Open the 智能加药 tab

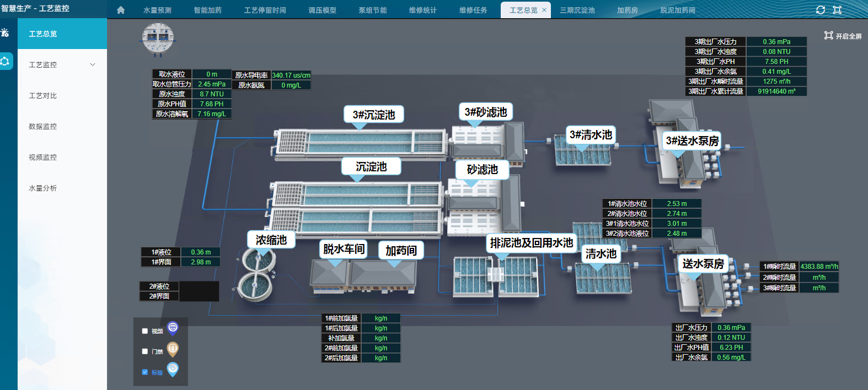click(x=207, y=10)
